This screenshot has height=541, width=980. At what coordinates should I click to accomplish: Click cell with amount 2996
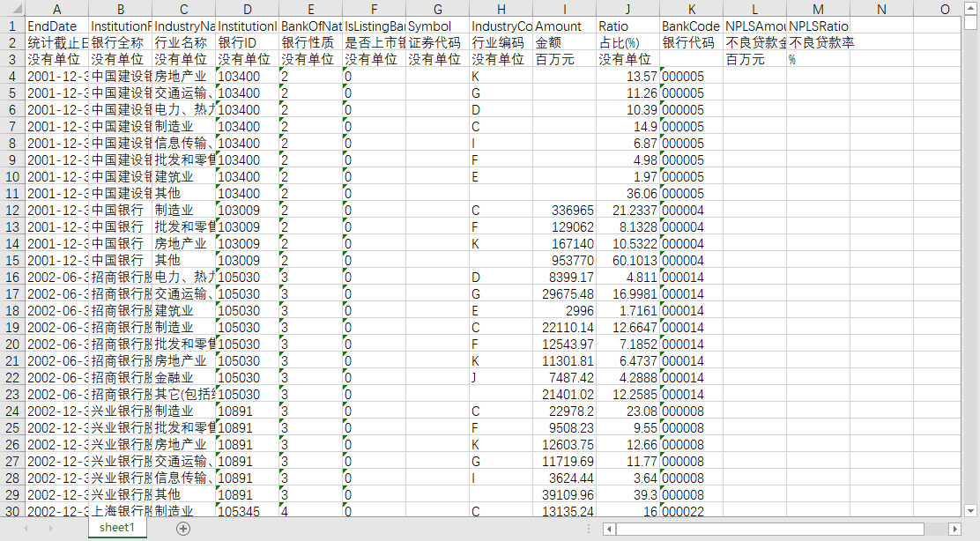click(x=564, y=311)
